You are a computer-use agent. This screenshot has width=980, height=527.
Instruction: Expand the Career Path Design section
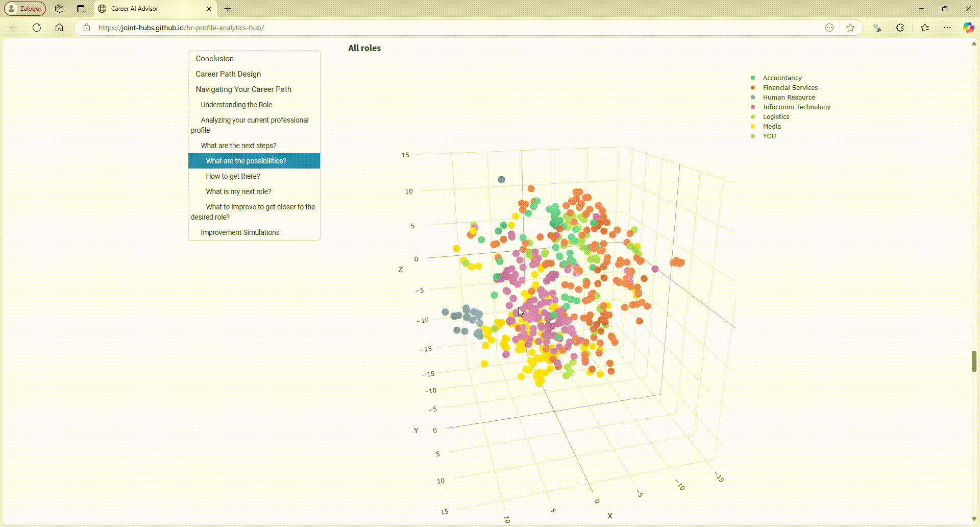pyautogui.click(x=228, y=74)
